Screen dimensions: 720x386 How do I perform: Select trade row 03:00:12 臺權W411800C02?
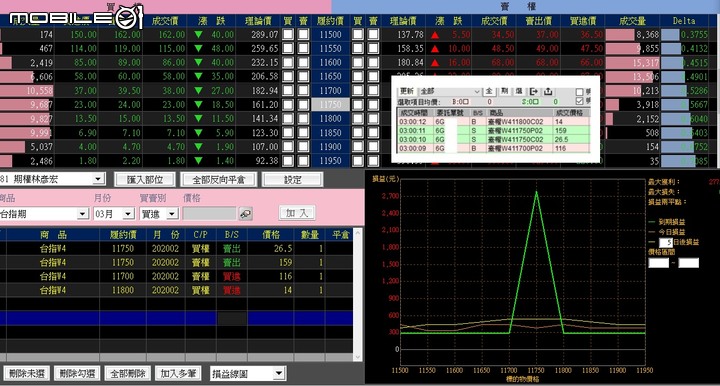(493, 122)
